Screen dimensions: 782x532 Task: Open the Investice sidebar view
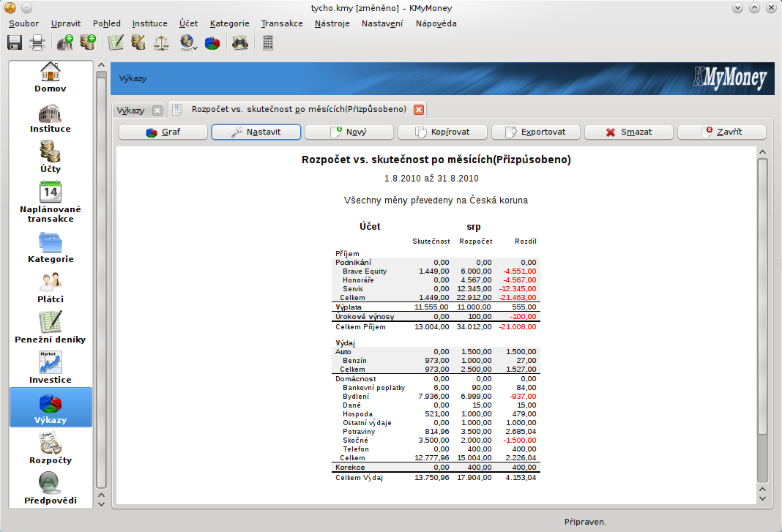click(x=51, y=368)
